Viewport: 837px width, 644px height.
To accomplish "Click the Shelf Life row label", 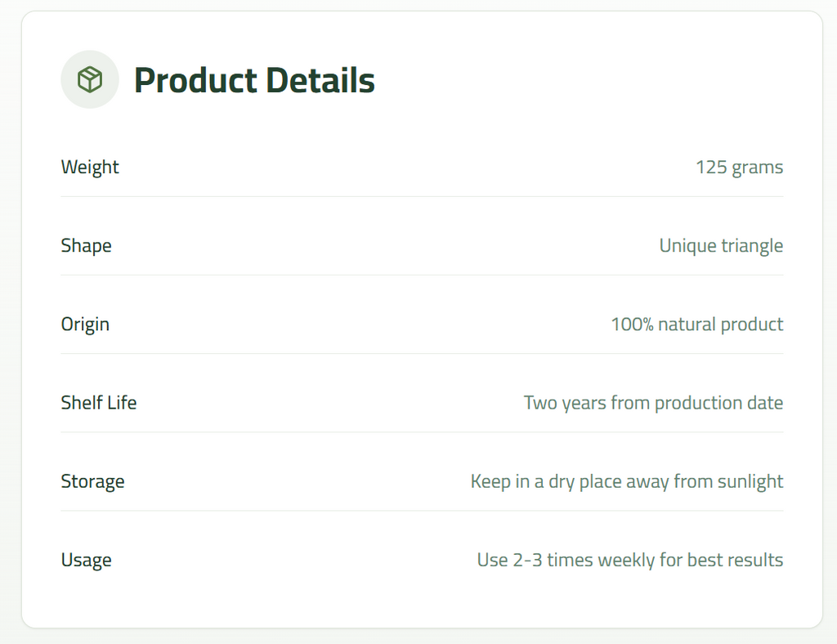I will [99, 402].
